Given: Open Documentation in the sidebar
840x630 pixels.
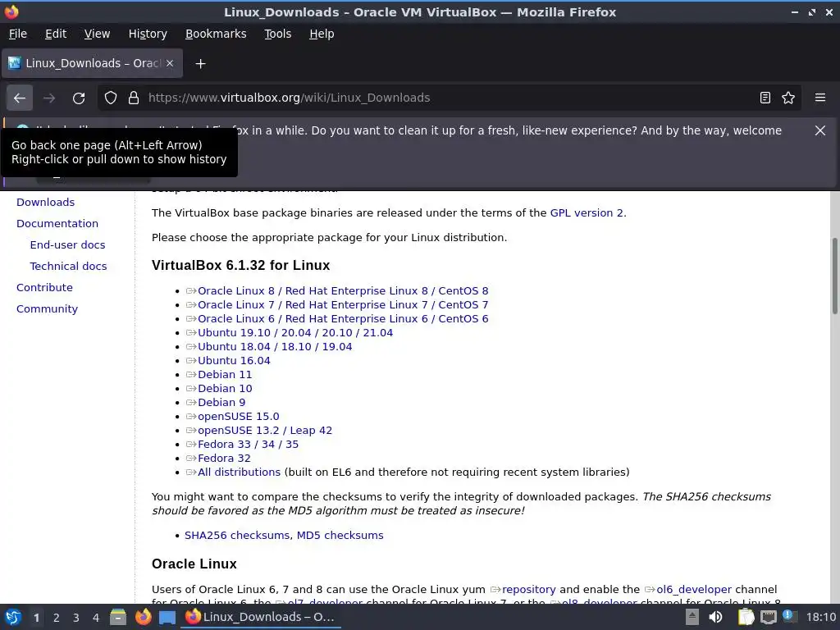Looking at the screenshot, I should pyautogui.click(x=57, y=224).
